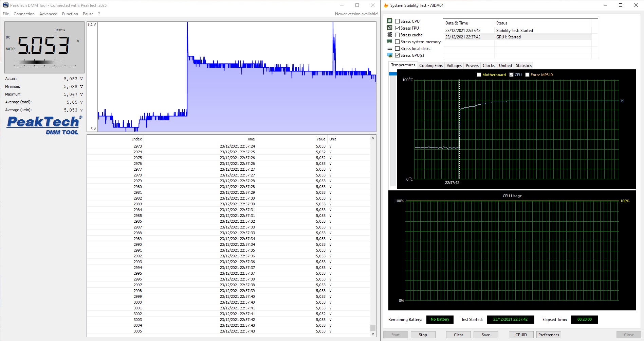Click the Newer version available link
The height and width of the screenshot is (341, 644).
[x=356, y=14]
